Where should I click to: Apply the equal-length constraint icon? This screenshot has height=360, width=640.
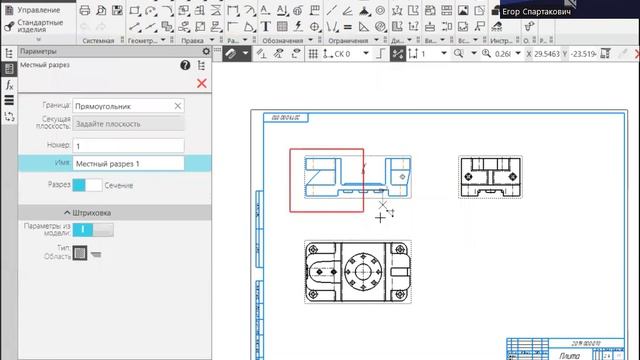348,27
